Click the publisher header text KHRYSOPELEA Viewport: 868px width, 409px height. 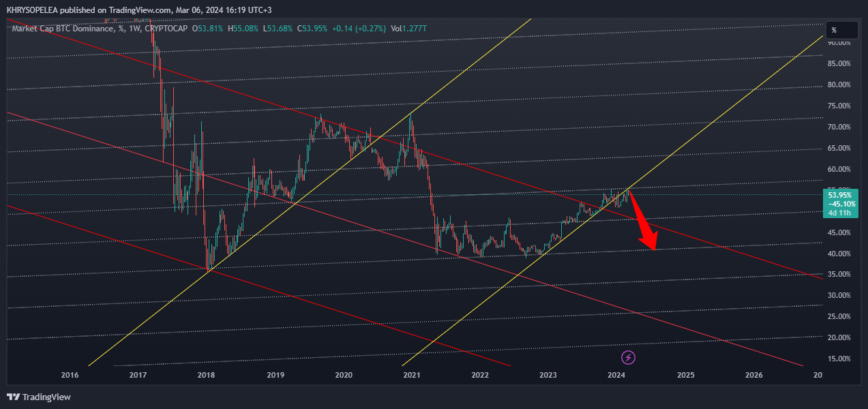click(31, 10)
